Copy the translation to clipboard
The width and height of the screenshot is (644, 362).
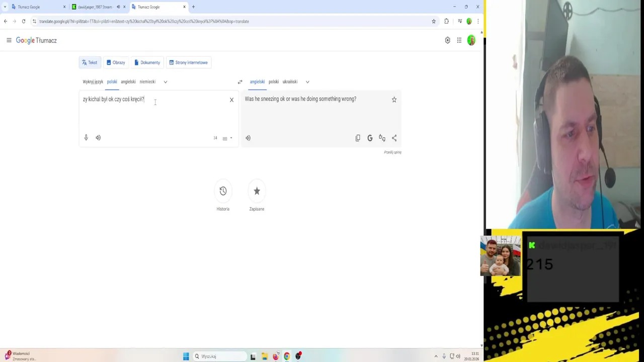[x=358, y=138]
